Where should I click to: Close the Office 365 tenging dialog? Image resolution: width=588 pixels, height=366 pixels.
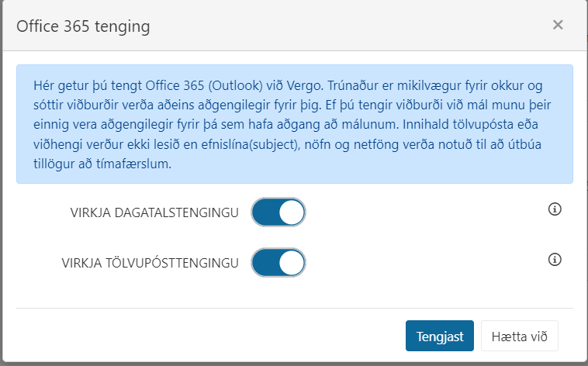click(x=558, y=25)
